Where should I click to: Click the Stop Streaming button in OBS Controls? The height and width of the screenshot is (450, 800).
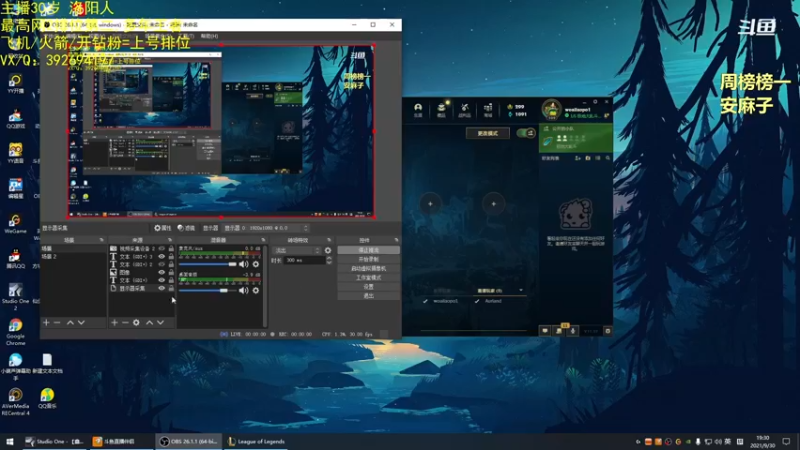click(368, 250)
